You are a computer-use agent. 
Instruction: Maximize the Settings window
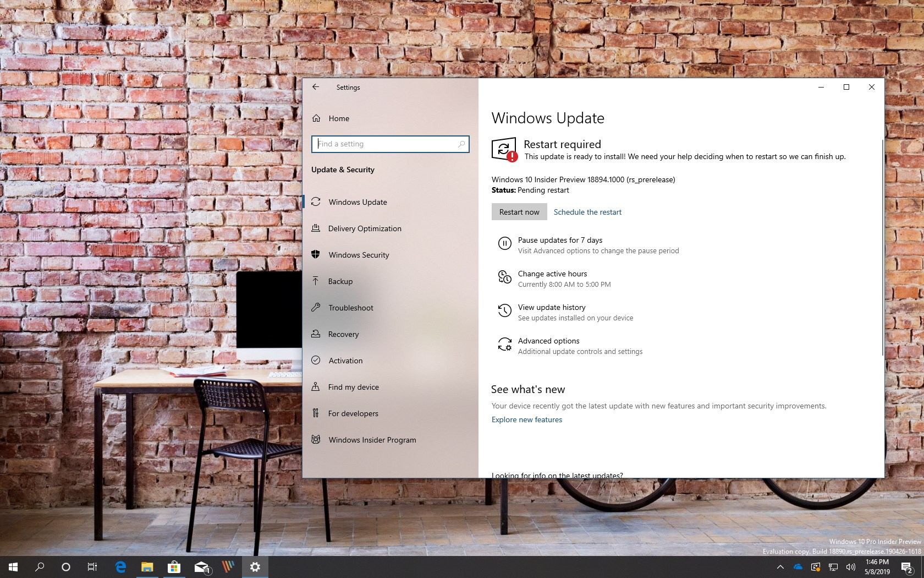click(846, 87)
